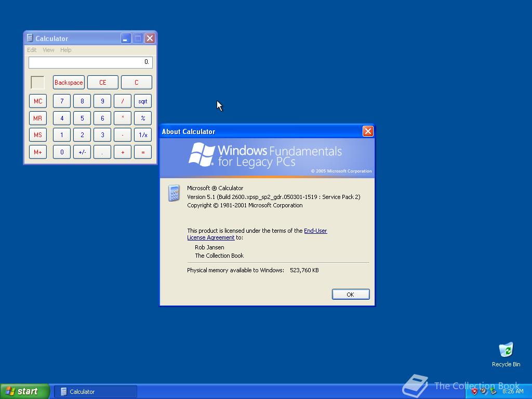Viewport: 532px width, 399px height.
Task: Click the divide (/) button
Action: (123, 101)
